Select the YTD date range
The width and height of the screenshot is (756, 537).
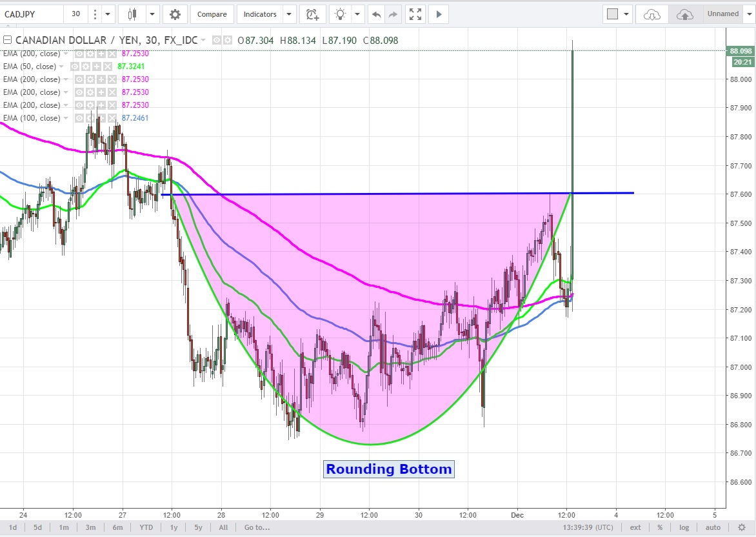[x=146, y=527]
